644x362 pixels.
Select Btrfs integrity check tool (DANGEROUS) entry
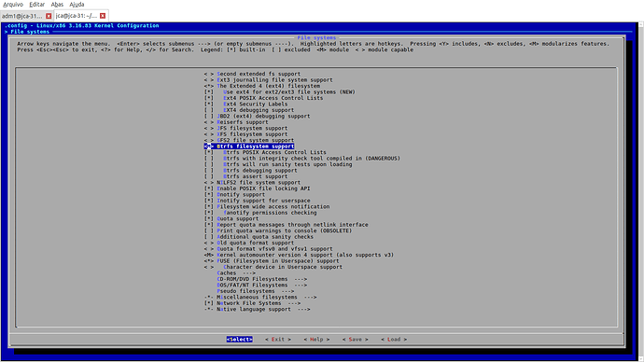click(302, 159)
